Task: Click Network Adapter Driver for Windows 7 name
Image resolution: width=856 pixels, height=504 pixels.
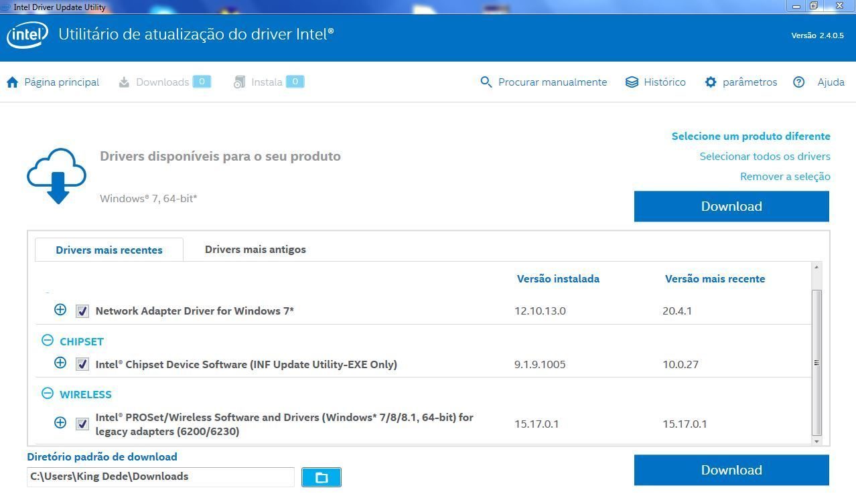Action: [x=195, y=311]
